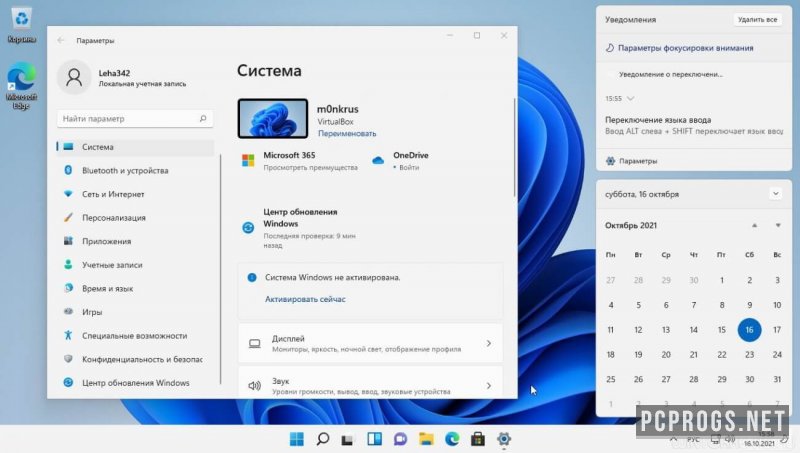This screenshot has height=453, width=800.
Task: Open File Explorer from taskbar
Action: tap(426, 439)
